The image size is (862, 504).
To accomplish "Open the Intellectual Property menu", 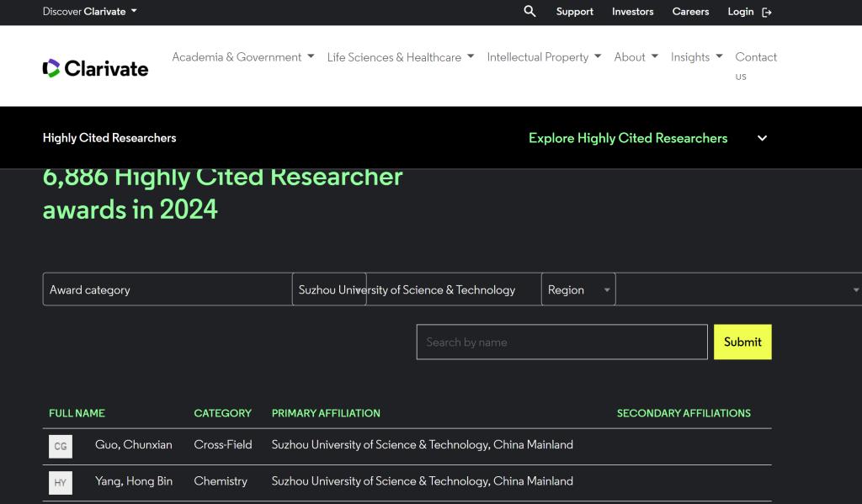I will pyautogui.click(x=544, y=57).
